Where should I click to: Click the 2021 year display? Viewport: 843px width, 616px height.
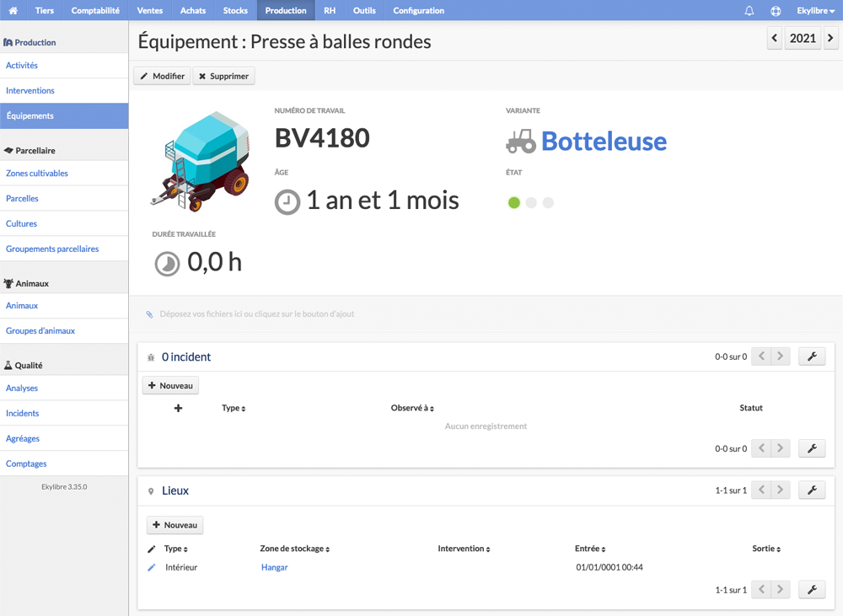click(x=803, y=38)
